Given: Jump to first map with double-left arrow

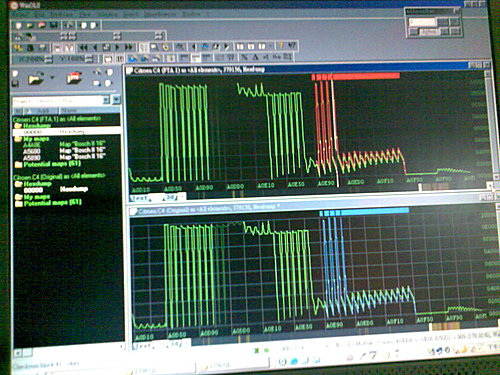Looking at the screenshot, I should (x=83, y=48).
